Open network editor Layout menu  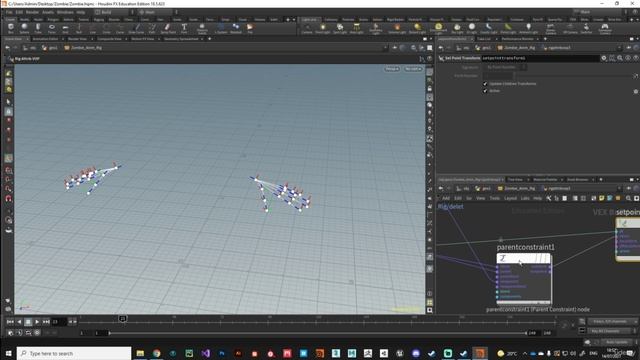510,198
